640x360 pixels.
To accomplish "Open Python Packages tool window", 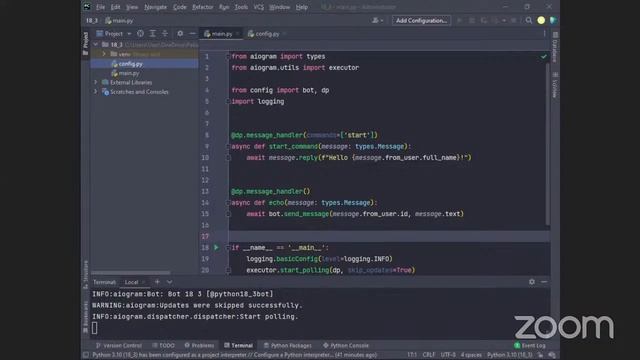I will 287,345.
